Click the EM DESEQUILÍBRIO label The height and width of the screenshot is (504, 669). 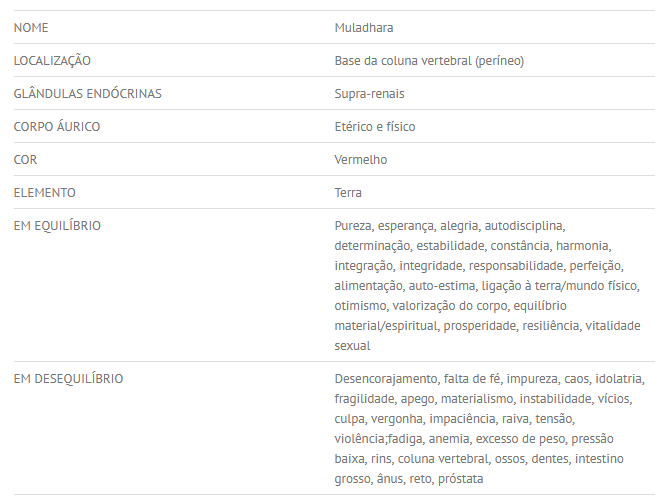pyautogui.click(x=69, y=379)
